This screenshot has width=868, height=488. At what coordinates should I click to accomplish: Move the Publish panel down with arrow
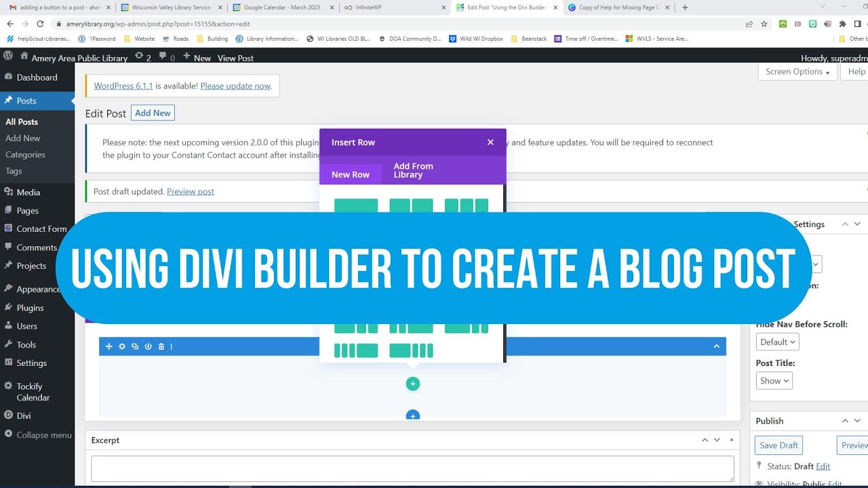click(857, 421)
